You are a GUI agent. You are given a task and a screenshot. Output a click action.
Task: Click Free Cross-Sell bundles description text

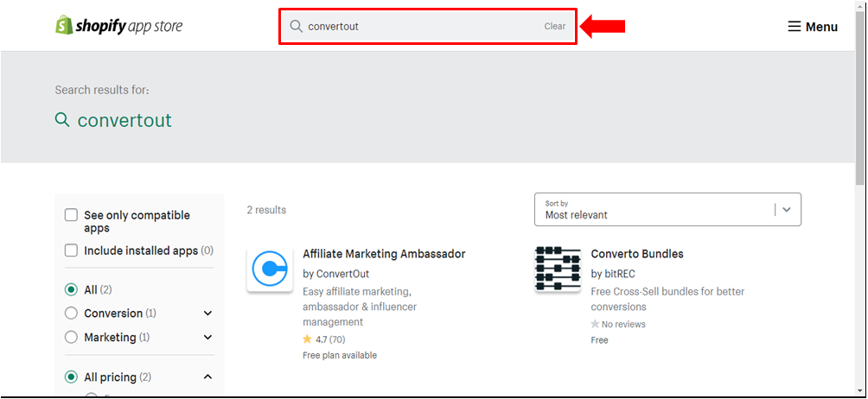coord(667,299)
